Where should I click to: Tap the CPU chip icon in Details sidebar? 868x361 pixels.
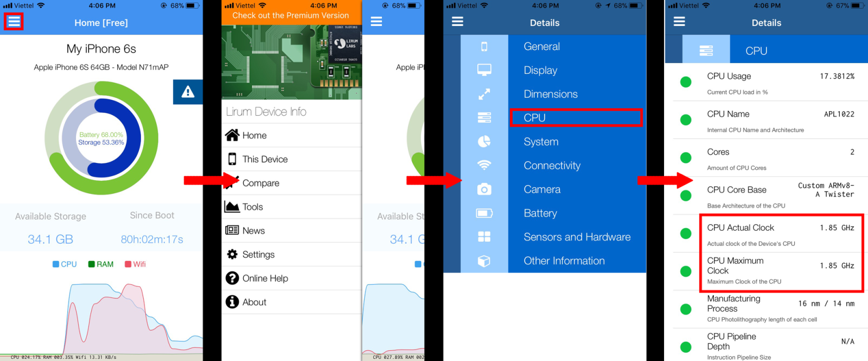[484, 117]
